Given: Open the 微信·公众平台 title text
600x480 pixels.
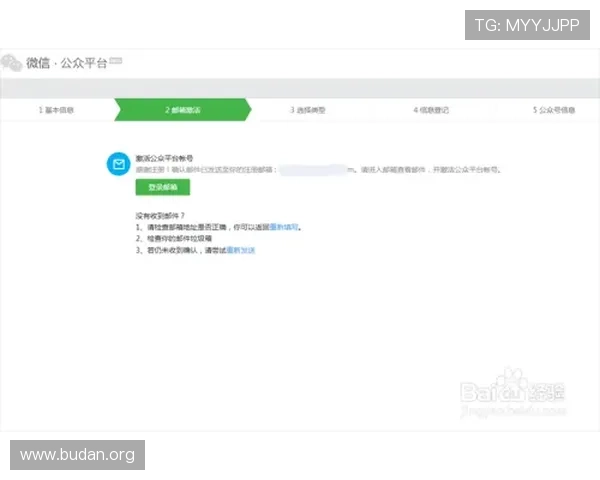Looking at the screenshot, I should tap(66, 63).
